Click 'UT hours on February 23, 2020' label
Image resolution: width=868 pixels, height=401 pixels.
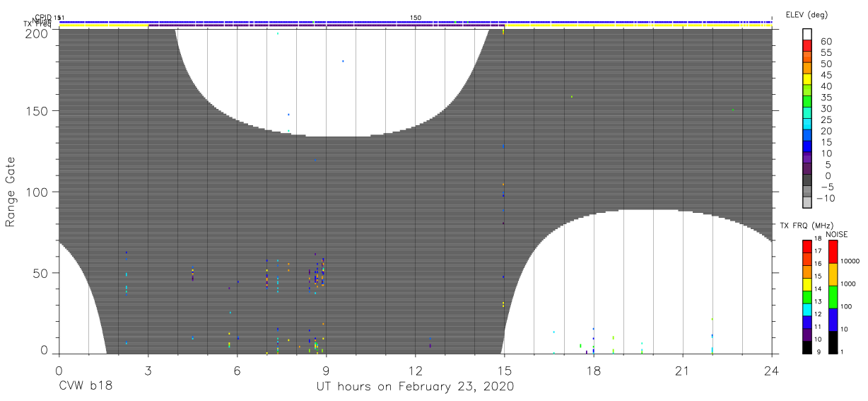click(x=415, y=387)
